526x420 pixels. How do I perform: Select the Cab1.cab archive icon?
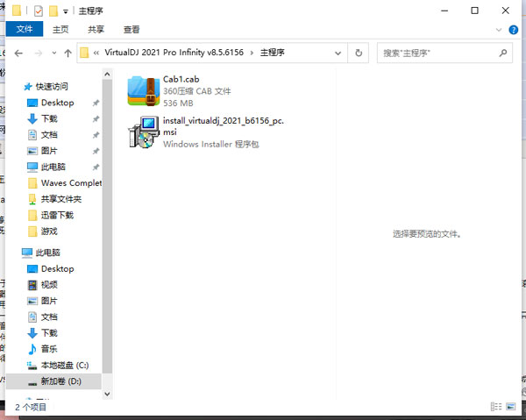(143, 90)
